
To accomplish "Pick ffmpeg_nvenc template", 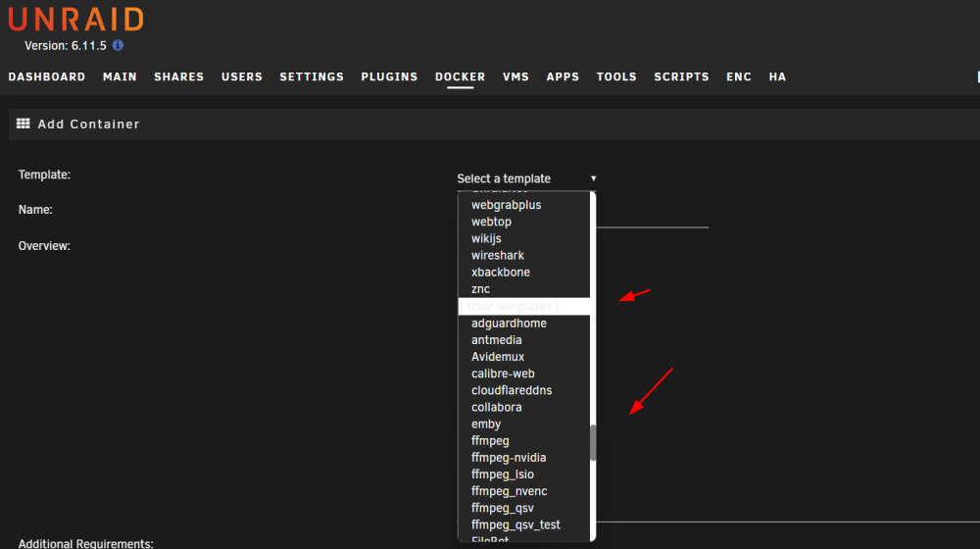I will click(x=523, y=492).
